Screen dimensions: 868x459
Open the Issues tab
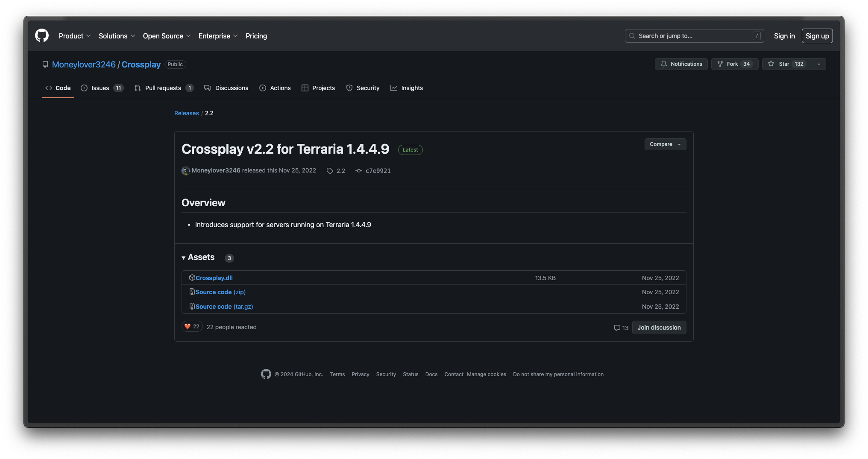coord(102,88)
